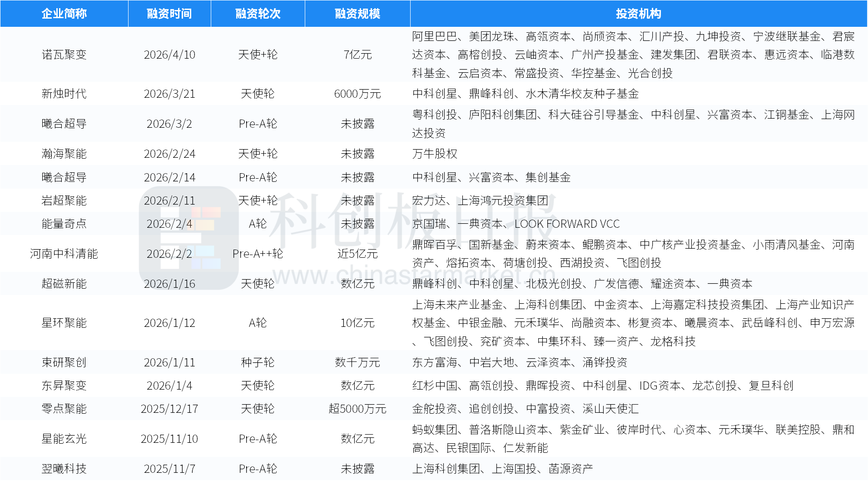Image resolution: width=868 pixels, height=481 pixels.
Task: Click company name 新烛时代
Action: [64, 94]
